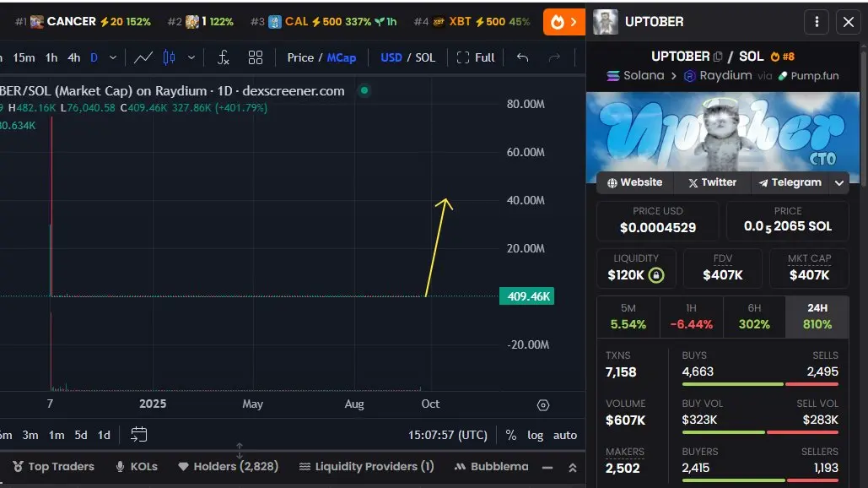Click the 15:07:57 (UTC) timezone
The image size is (868, 488).
pyautogui.click(x=448, y=436)
